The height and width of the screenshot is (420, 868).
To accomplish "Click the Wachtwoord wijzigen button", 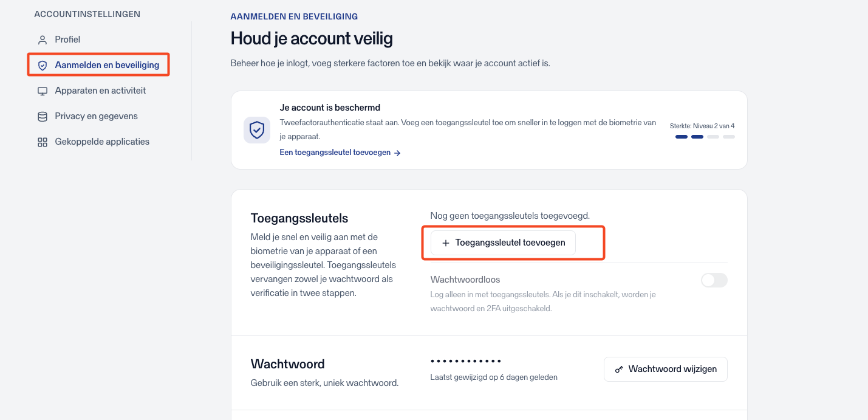I will (666, 369).
